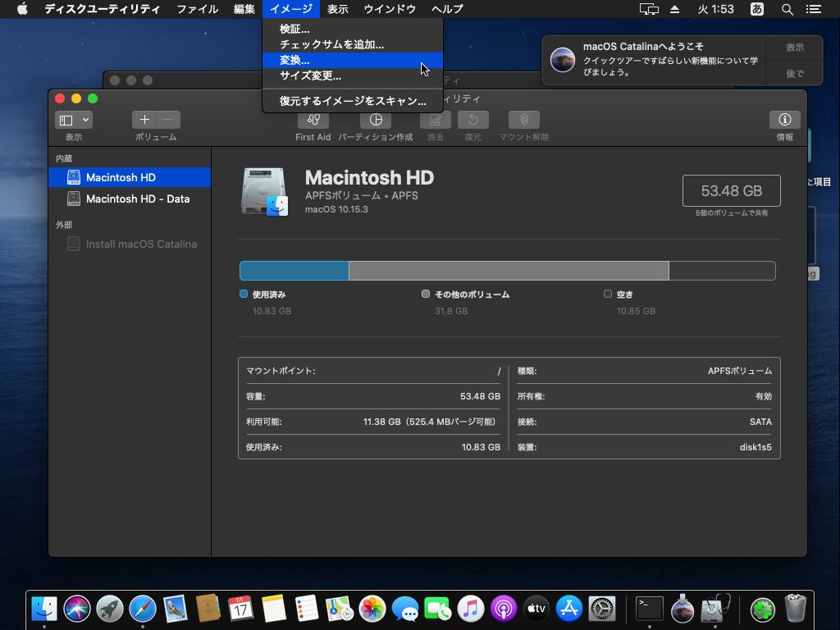Click the Disk Utility Dock icon
840x630 pixels.
pos(715,609)
